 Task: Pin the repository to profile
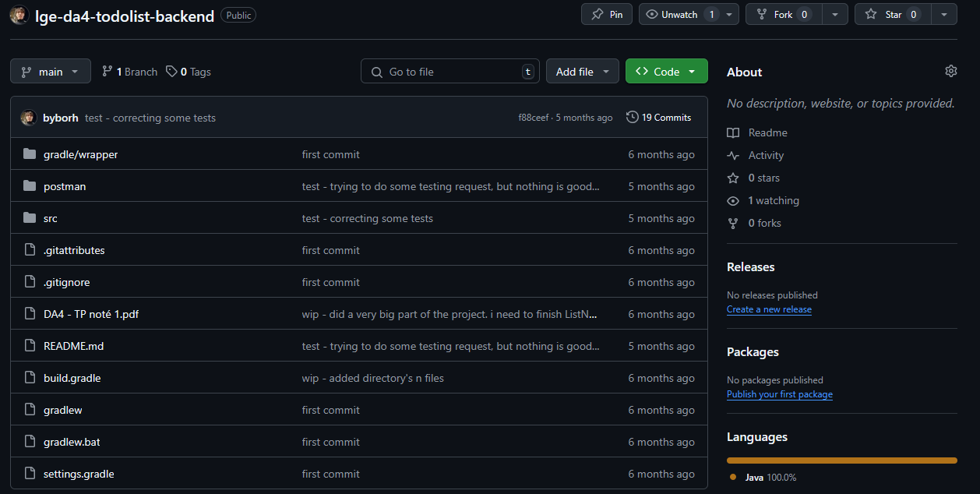607,14
